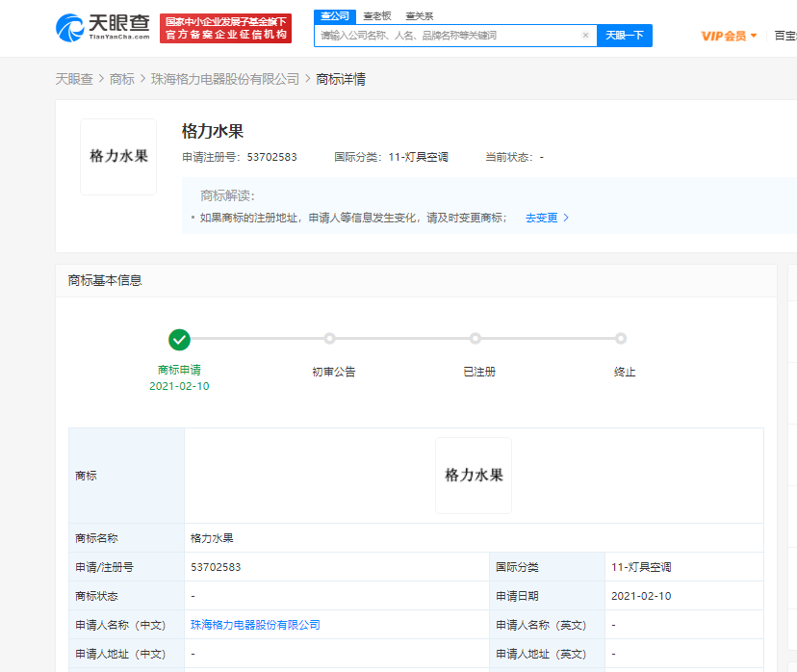Open the 查关系 tab
The image size is (797, 672).
click(x=420, y=16)
